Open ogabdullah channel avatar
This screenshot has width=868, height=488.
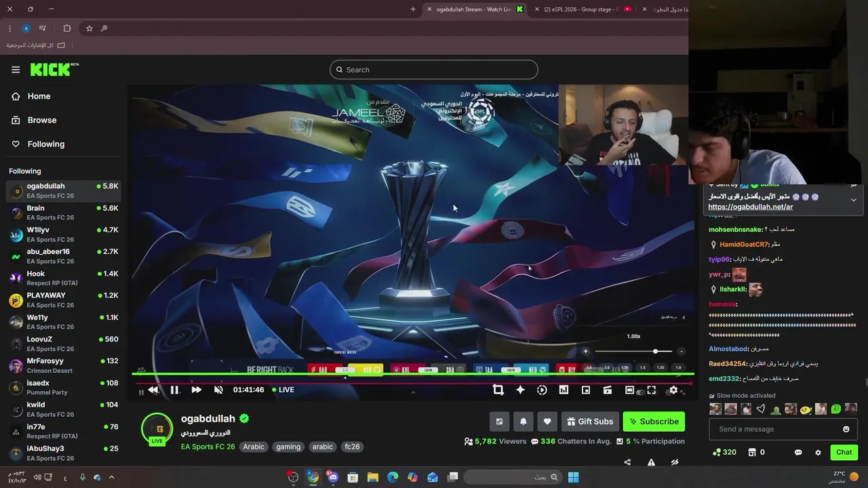[157, 429]
